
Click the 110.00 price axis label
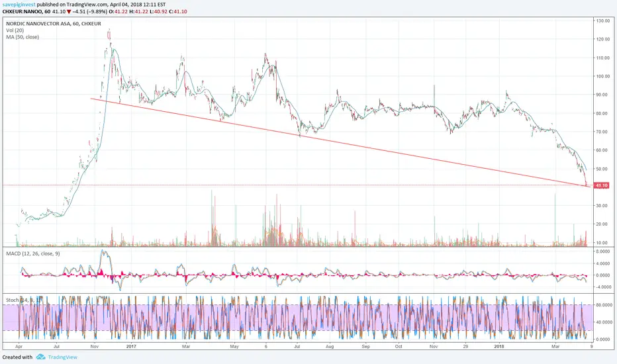(603, 58)
